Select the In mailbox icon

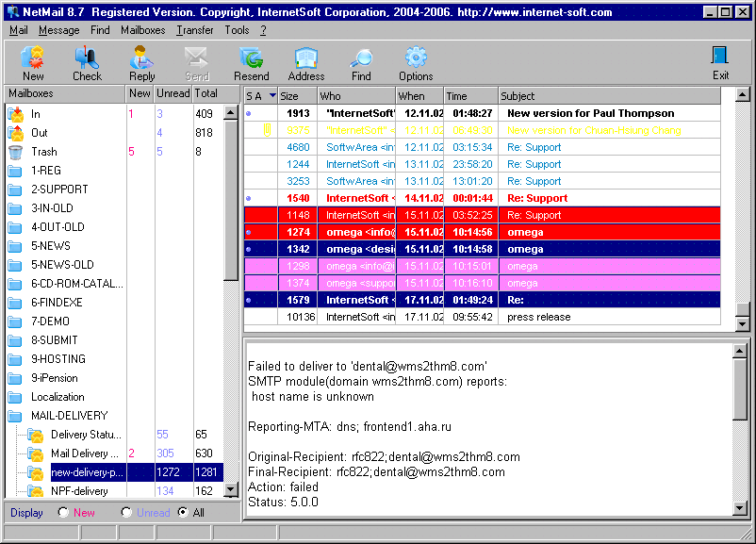tap(15, 113)
